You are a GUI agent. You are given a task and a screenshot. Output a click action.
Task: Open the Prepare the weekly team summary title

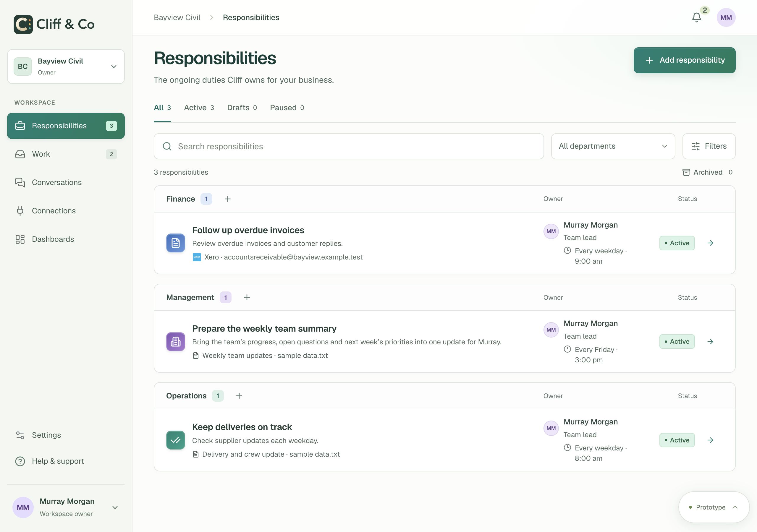pyautogui.click(x=264, y=329)
